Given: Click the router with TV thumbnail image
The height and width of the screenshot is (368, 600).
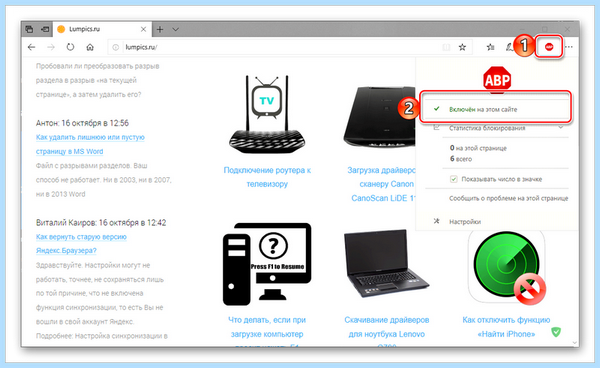Looking at the screenshot, I should (267, 114).
